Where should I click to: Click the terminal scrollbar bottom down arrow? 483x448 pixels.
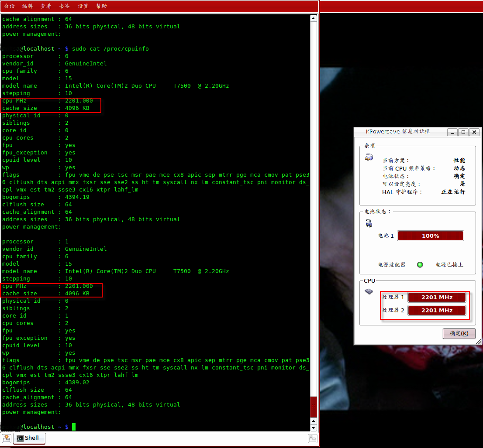313,428
